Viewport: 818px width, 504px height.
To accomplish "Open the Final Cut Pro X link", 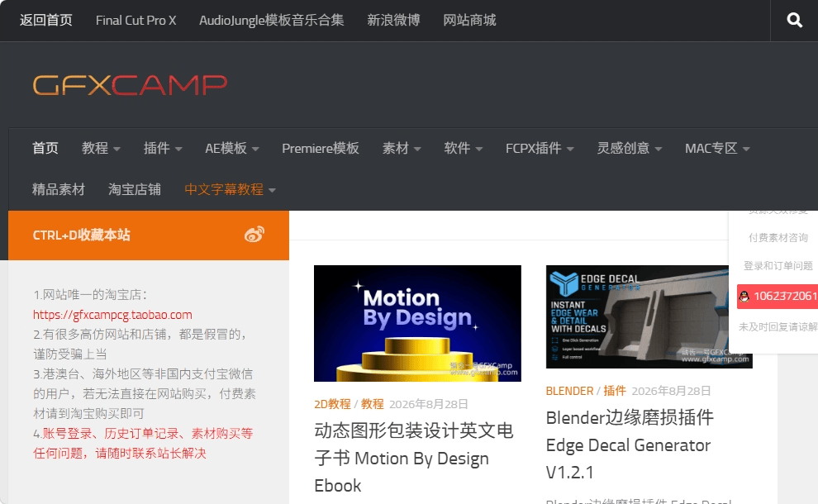I will point(136,21).
